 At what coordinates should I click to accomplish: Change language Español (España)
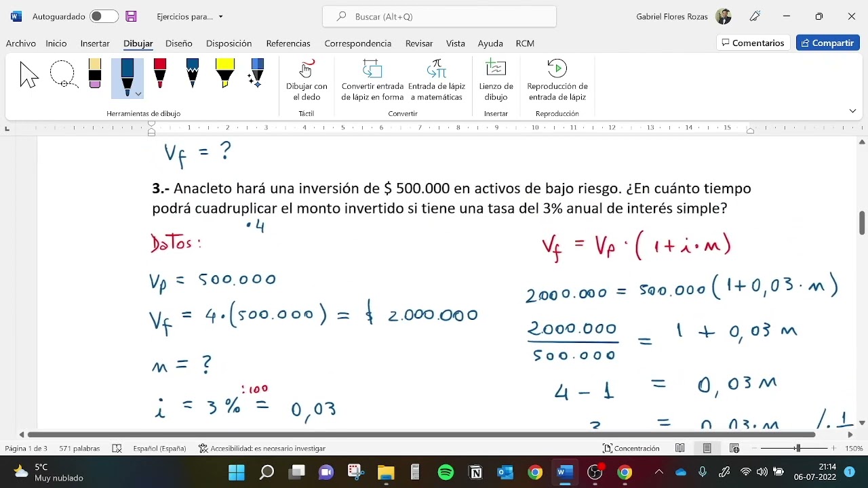tap(160, 448)
